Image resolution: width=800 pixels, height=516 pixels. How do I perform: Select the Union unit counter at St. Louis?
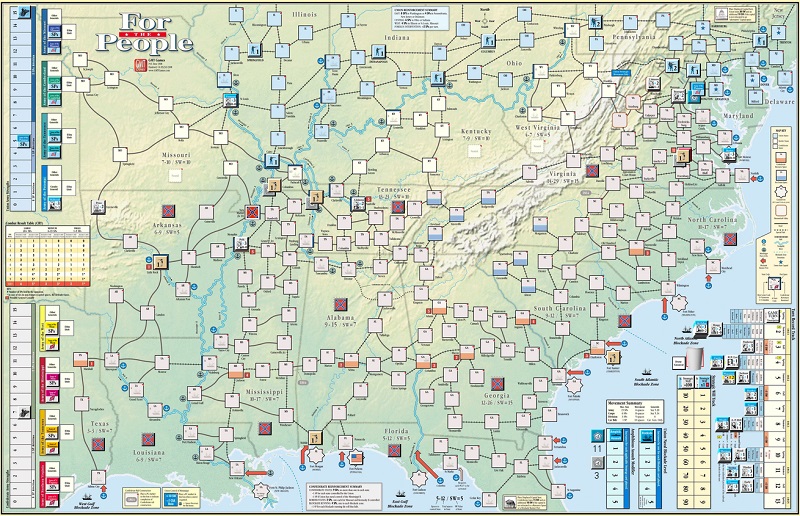(x=230, y=100)
